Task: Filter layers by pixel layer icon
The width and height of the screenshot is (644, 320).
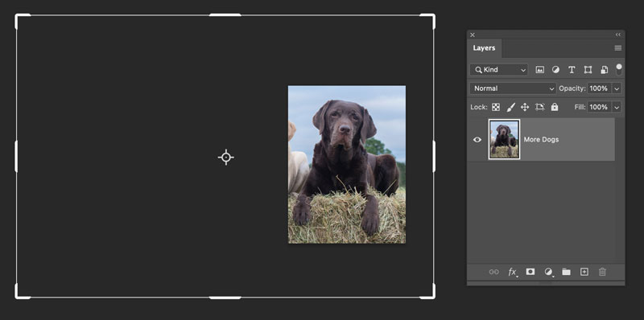Action: pos(539,70)
